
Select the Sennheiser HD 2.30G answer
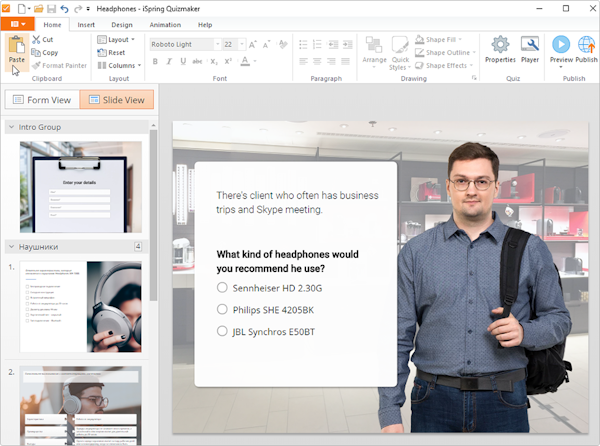tap(222, 288)
